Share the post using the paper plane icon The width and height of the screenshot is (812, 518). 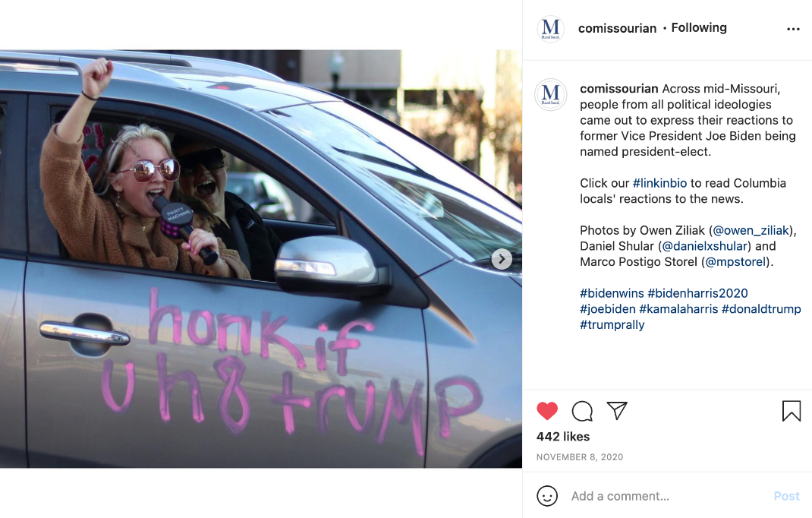pos(617,411)
